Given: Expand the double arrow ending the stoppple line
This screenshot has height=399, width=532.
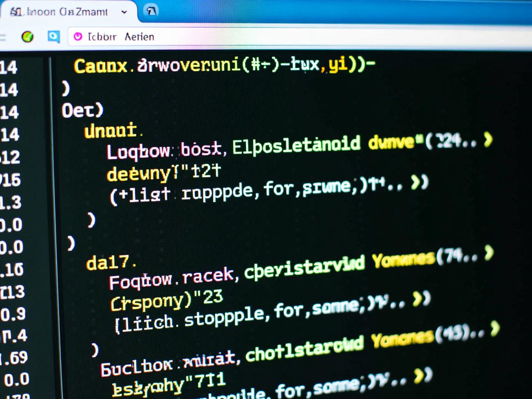Looking at the screenshot, I should point(423,300).
